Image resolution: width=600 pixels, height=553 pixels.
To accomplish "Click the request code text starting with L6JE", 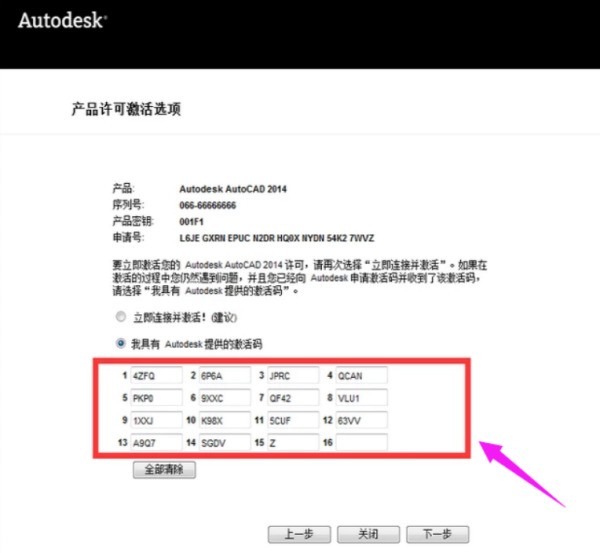I will 277,238.
